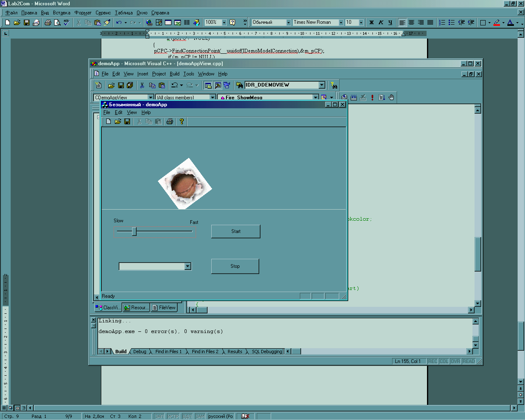Switch to Find in Files 1 output tab

click(x=168, y=352)
